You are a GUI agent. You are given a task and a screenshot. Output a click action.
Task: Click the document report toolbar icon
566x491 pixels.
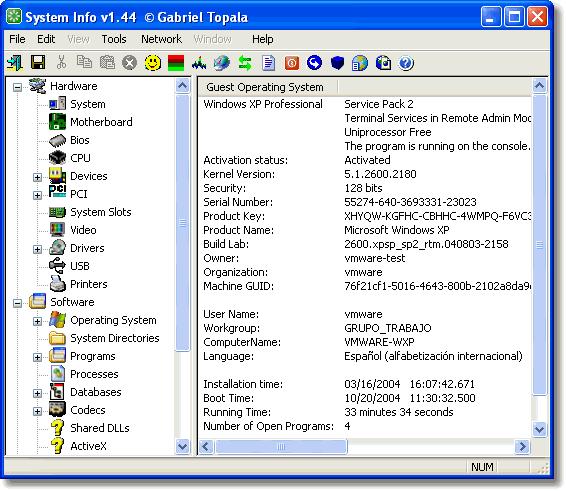[x=268, y=63]
